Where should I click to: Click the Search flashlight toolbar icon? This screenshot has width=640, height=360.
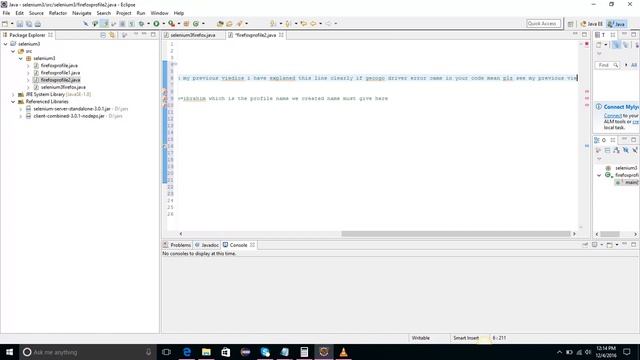click(x=240, y=24)
